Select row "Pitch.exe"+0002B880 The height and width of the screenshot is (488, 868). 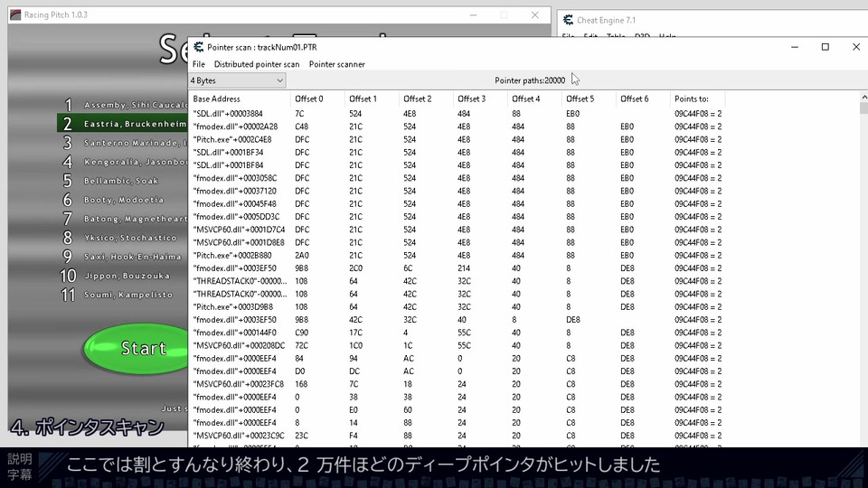point(458,256)
